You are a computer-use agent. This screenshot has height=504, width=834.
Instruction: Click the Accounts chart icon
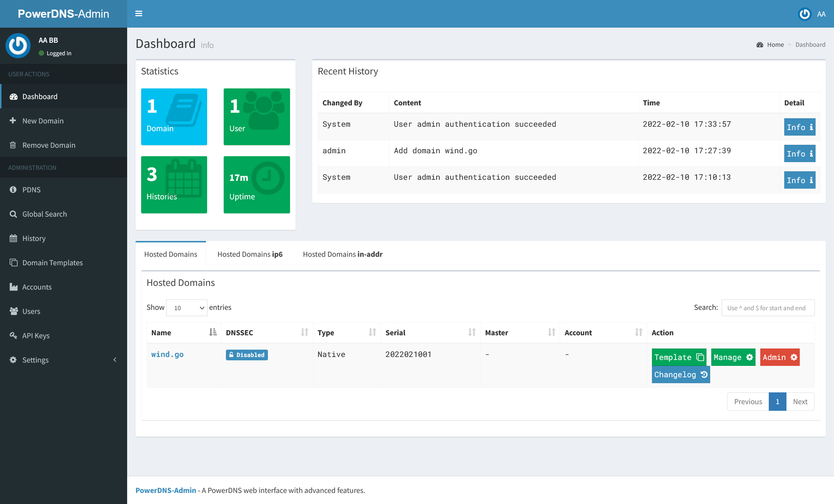tap(14, 287)
